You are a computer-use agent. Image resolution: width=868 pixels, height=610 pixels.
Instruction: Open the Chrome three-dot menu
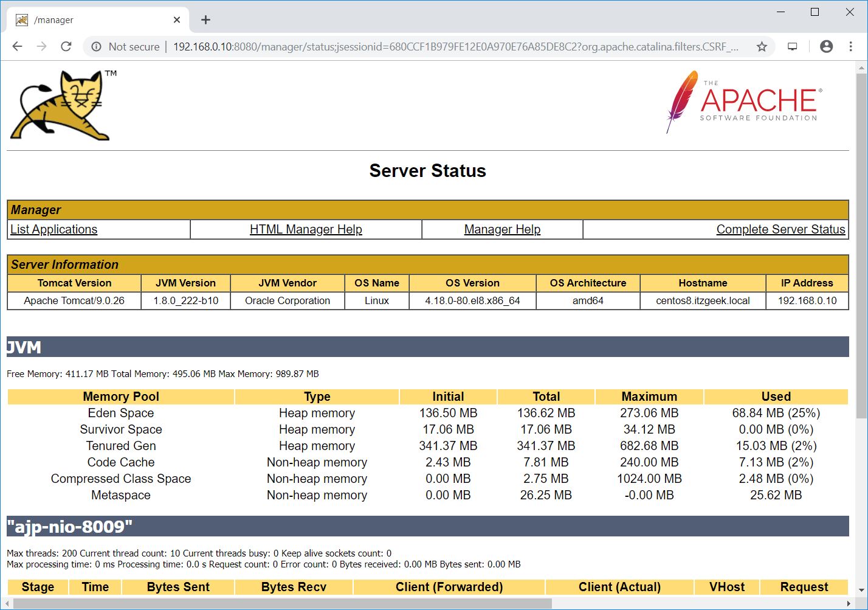point(850,46)
